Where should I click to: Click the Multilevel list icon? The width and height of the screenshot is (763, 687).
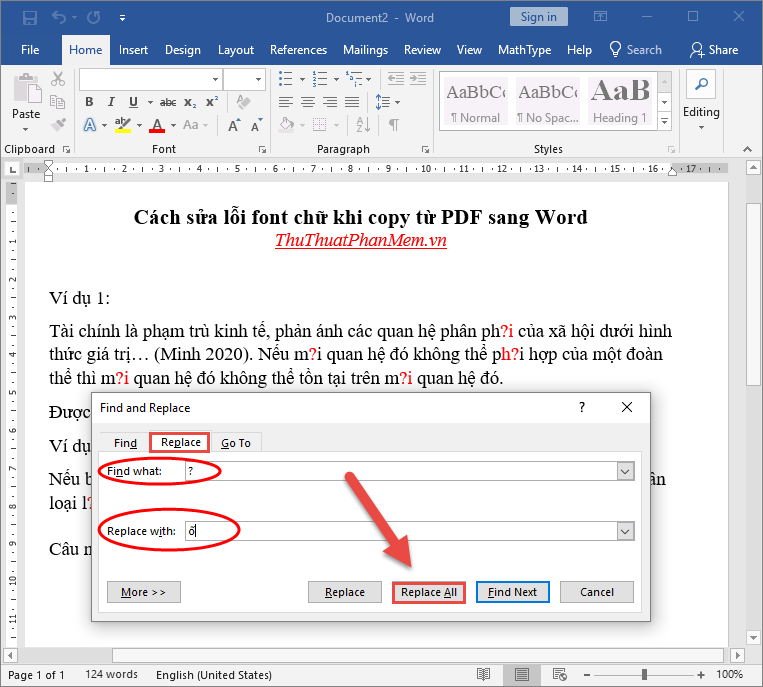354,78
